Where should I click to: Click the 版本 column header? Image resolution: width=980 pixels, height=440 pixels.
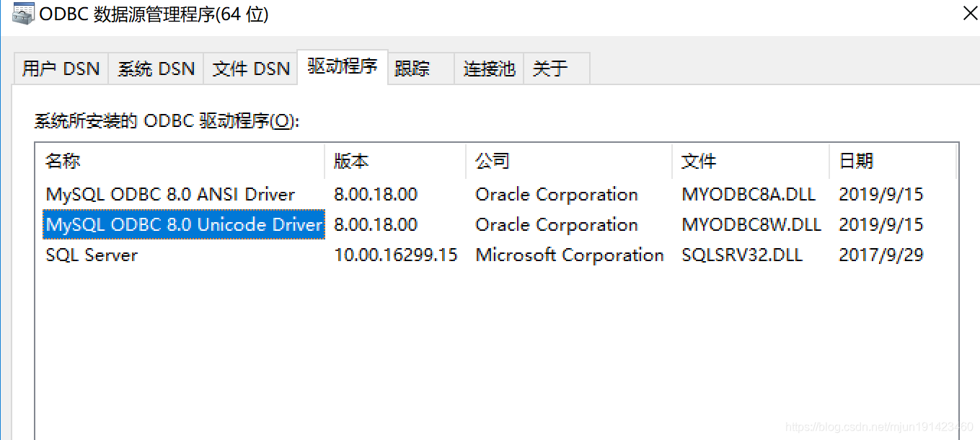pos(395,161)
